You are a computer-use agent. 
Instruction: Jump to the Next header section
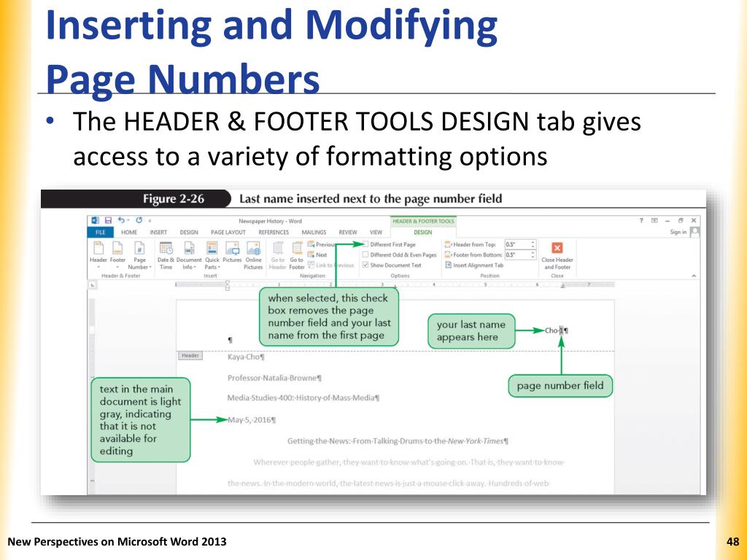(x=318, y=254)
